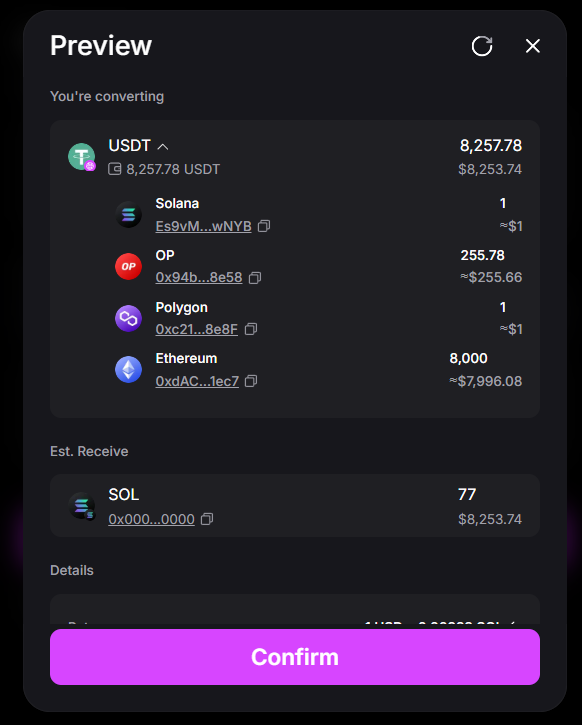Open the 0x94b...8e58 OP address link
The image size is (582, 725).
point(199,277)
